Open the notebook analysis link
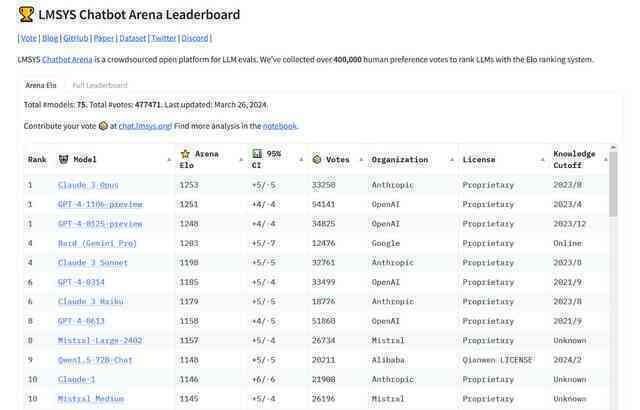The height and width of the screenshot is (410, 640). click(x=280, y=126)
